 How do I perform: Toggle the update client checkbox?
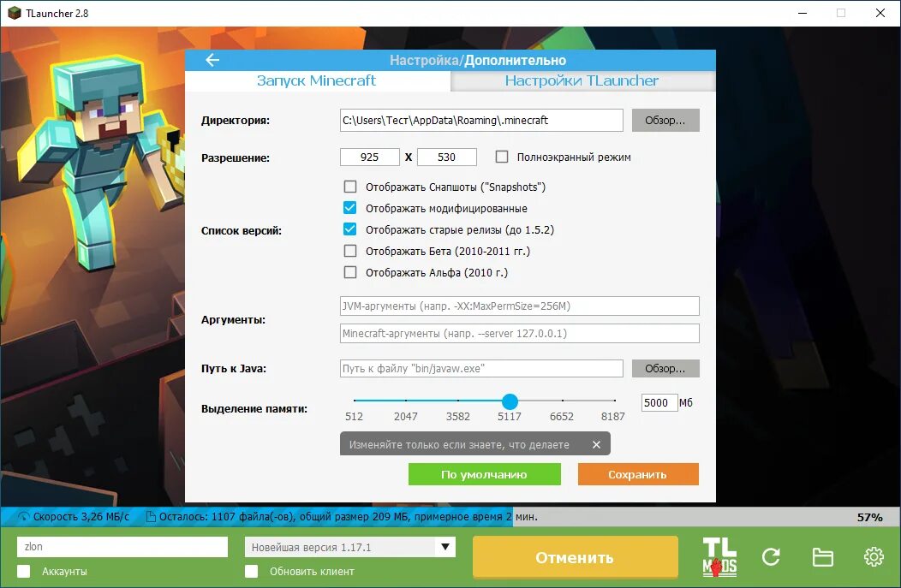click(251, 572)
